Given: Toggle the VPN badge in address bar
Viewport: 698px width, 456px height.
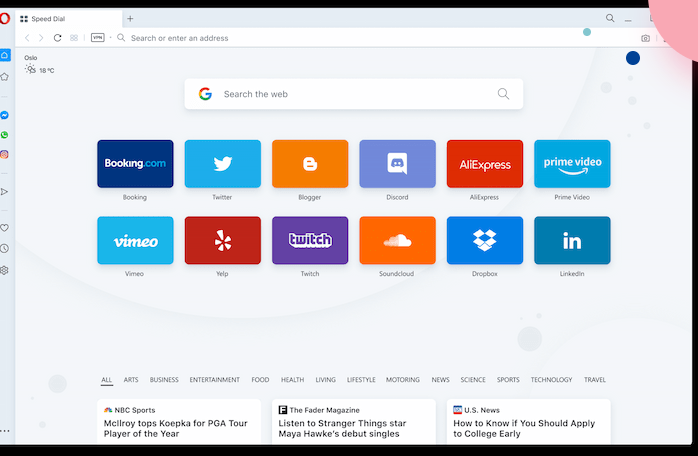Looking at the screenshot, I should point(97,37).
